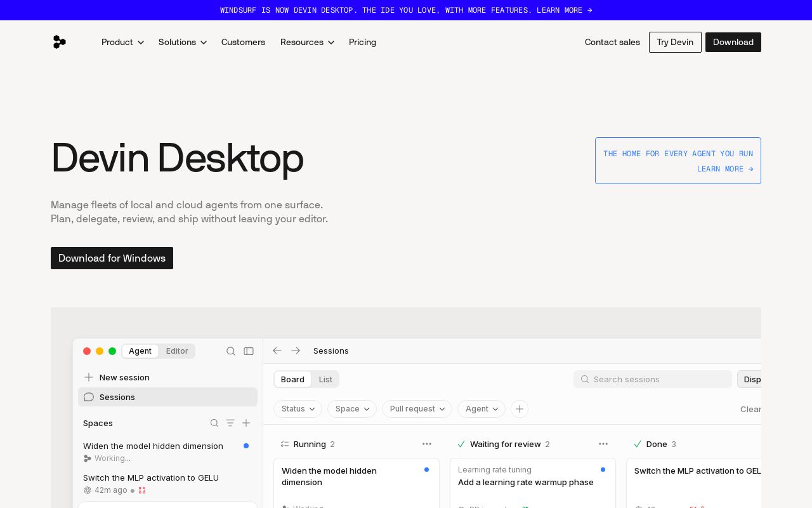The width and height of the screenshot is (812, 508).
Task: Open the Running column three-dot menu
Action: (427, 444)
